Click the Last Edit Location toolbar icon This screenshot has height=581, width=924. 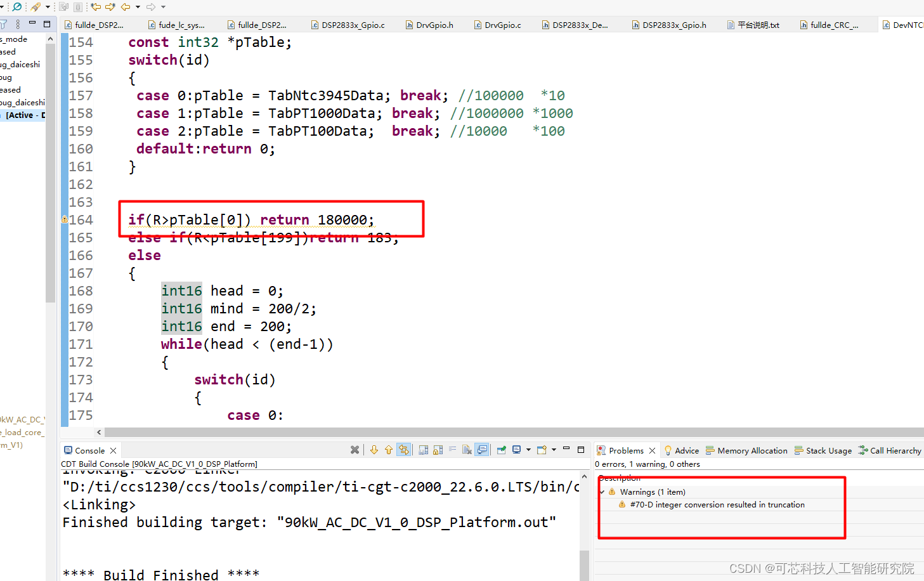[95, 6]
